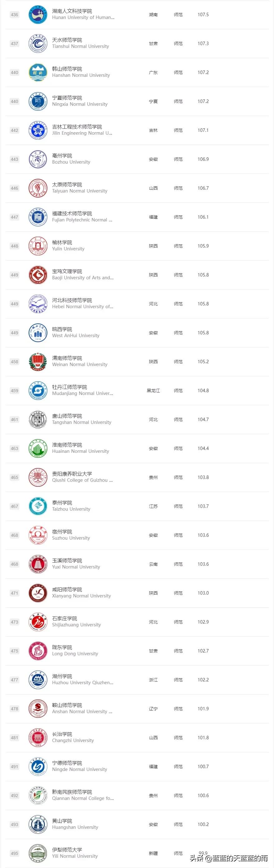Click the Tianshui Normal University logo
Image resolution: width=274 pixels, height=868 pixels.
click(x=38, y=44)
